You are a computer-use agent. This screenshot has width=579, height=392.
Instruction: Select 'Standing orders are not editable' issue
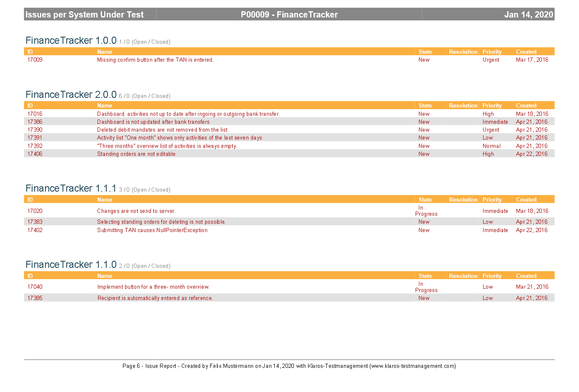(x=136, y=154)
